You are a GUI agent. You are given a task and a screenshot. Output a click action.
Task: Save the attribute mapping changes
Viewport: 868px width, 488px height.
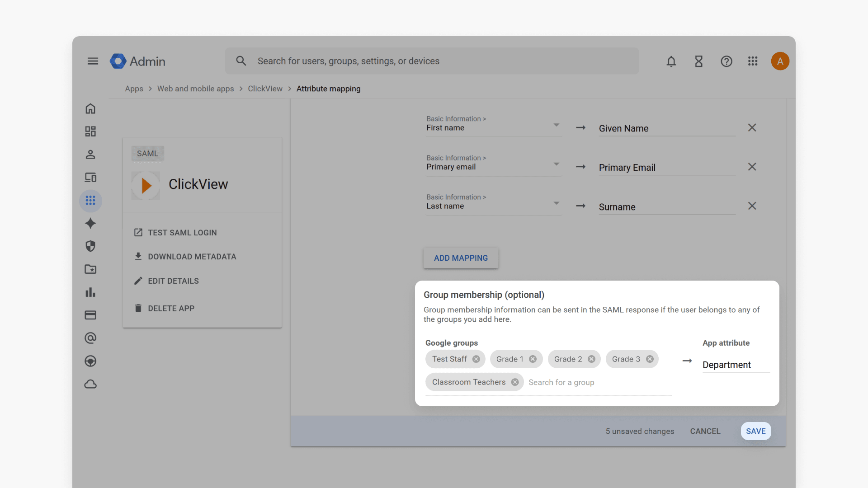[x=756, y=431]
